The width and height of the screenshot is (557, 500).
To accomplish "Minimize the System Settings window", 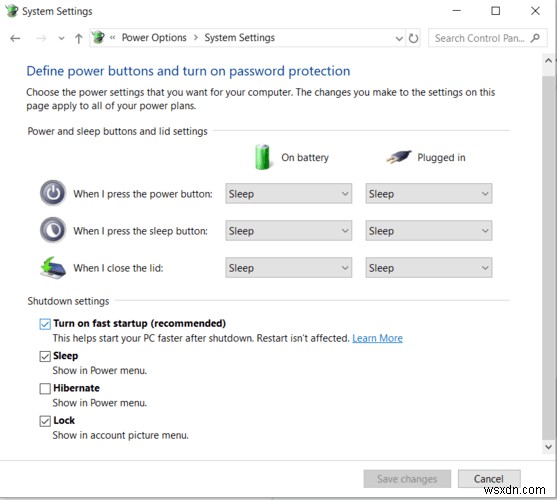I will (x=457, y=11).
